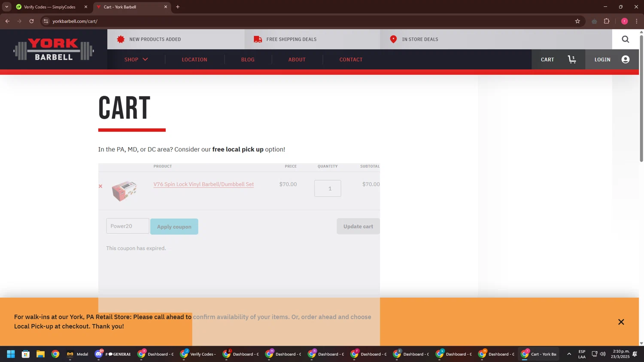This screenshot has height=362, width=644.
Task: Dismiss the orange walk-ins notice banner
Action: [621, 322]
